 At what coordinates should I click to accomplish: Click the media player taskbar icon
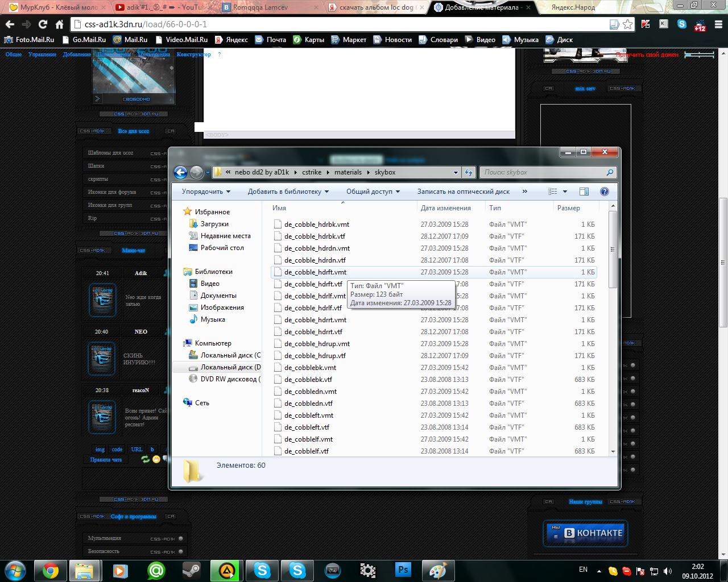(120, 570)
